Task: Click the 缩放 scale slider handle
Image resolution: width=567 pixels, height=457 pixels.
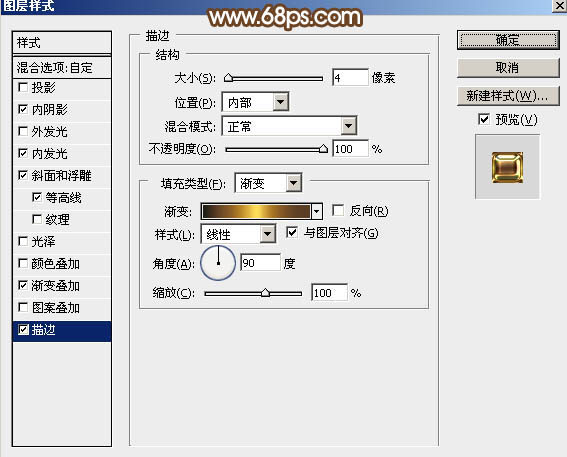Action: tap(265, 292)
